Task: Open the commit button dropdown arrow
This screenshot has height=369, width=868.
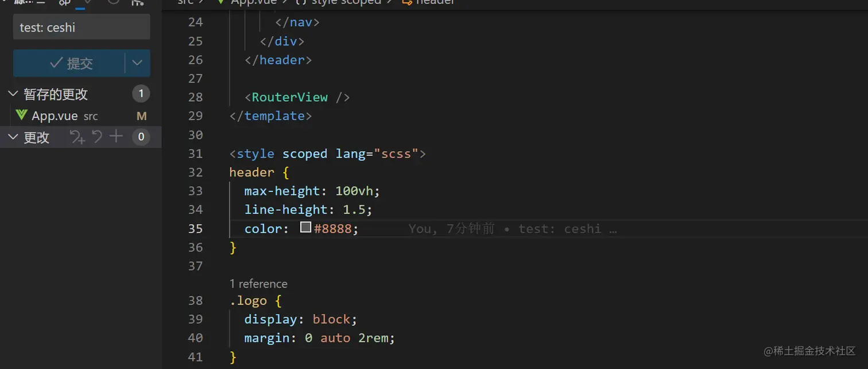Action: pos(137,63)
